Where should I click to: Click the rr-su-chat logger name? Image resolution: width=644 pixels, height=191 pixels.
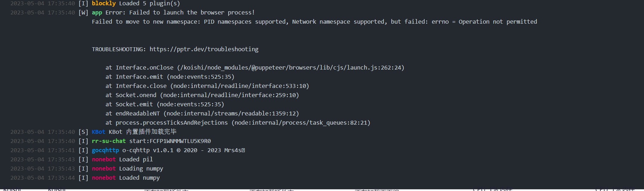click(109, 141)
